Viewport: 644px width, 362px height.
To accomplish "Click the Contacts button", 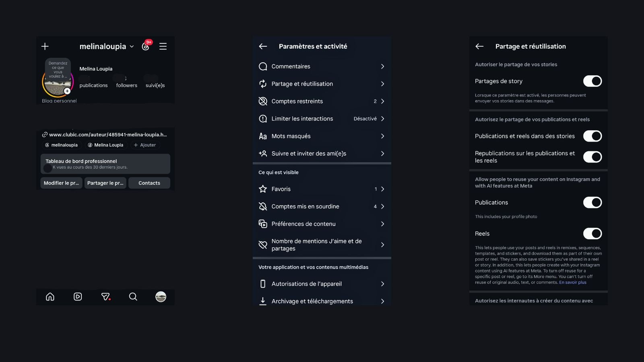I will pyautogui.click(x=149, y=183).
